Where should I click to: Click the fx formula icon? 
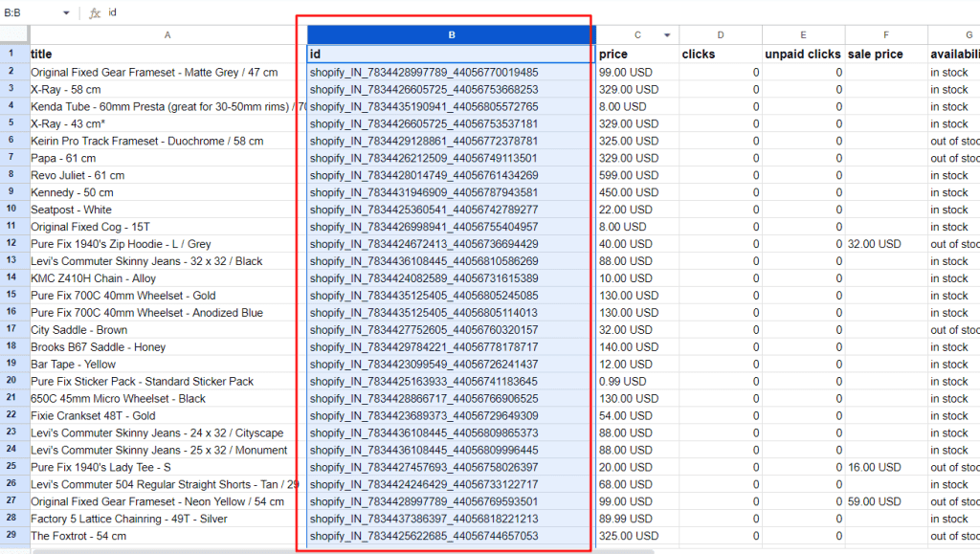pyautogui.click(x=94, y=12)
